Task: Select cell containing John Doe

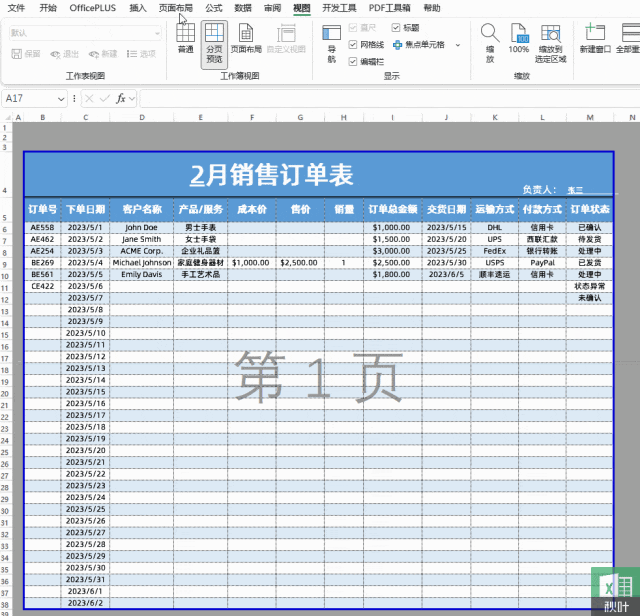Action: point(142,227)
